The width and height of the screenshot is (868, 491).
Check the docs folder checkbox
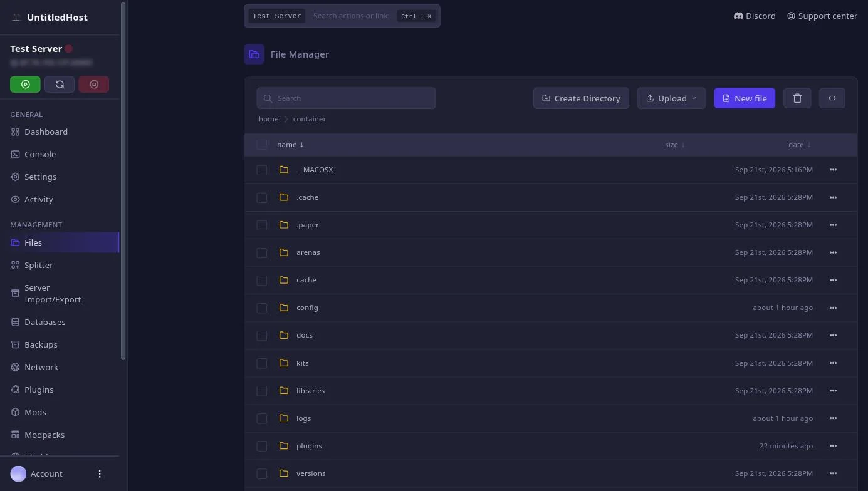(x=262, y=336)
